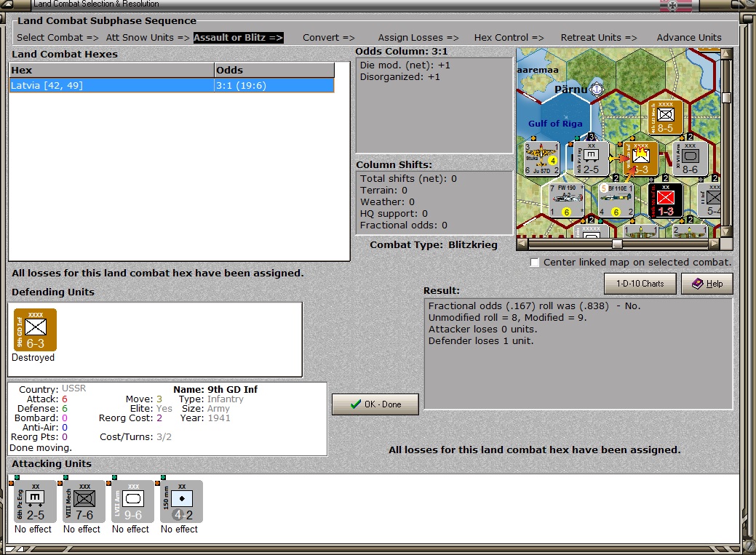Click the mini map left scroll arrow
Viewport: 756px width, 555px height.
pos(522,244)
